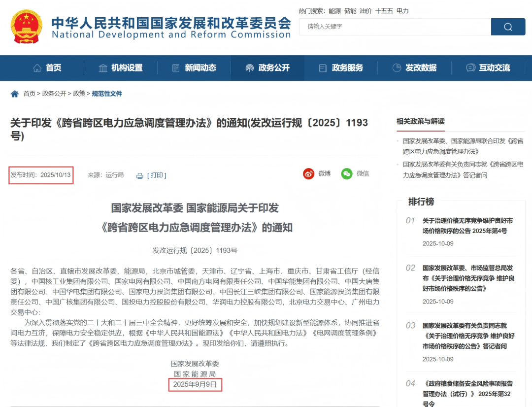Screen dimensions: 532x407
Task: Click ranking number 02
Action: click(410, 268)
